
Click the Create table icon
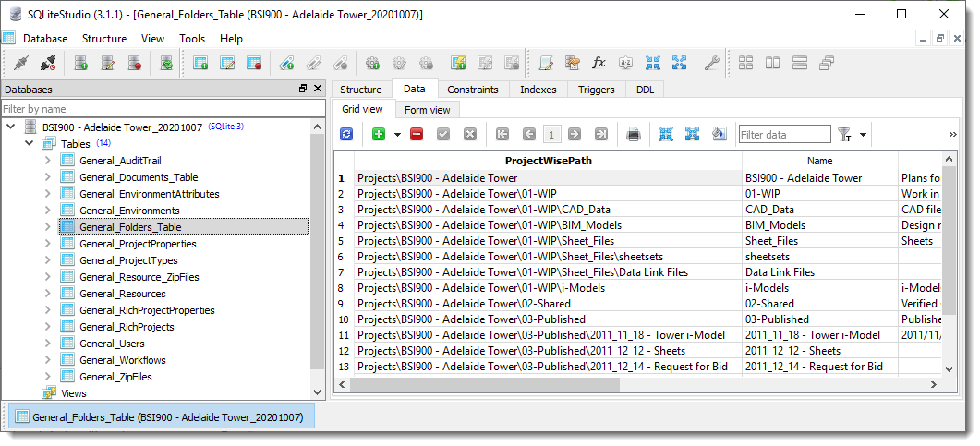coord(200,63)
